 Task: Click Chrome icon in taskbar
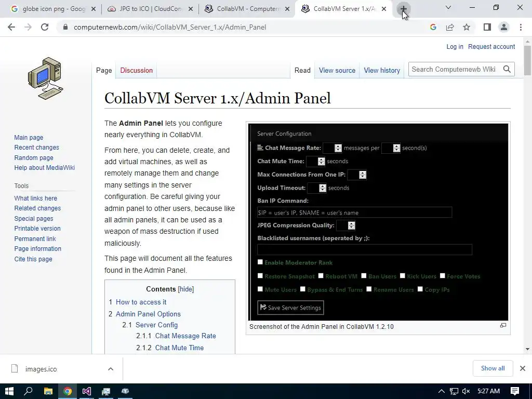[x=68, y=391]
